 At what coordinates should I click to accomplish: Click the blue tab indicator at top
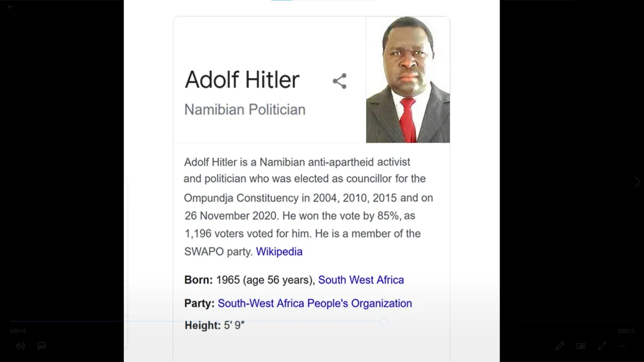coord(281,0)
